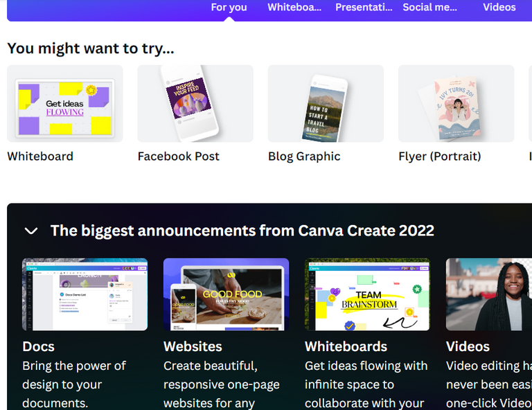Collapse the Canva Create 2022 announcements section
The width and height of the screenshot is (532, 410).
pyautogui.click(x=31, y=231)
